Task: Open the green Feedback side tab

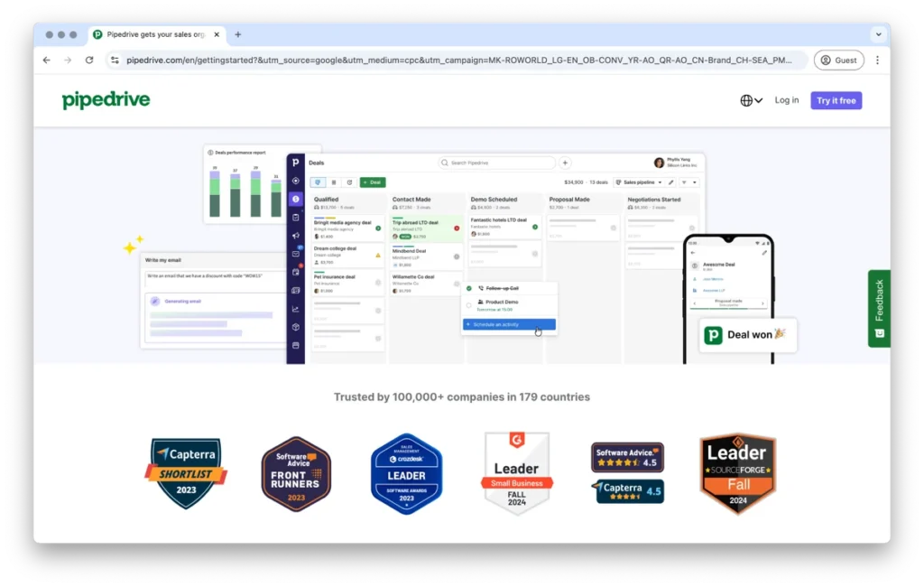Action: (879, 309)
